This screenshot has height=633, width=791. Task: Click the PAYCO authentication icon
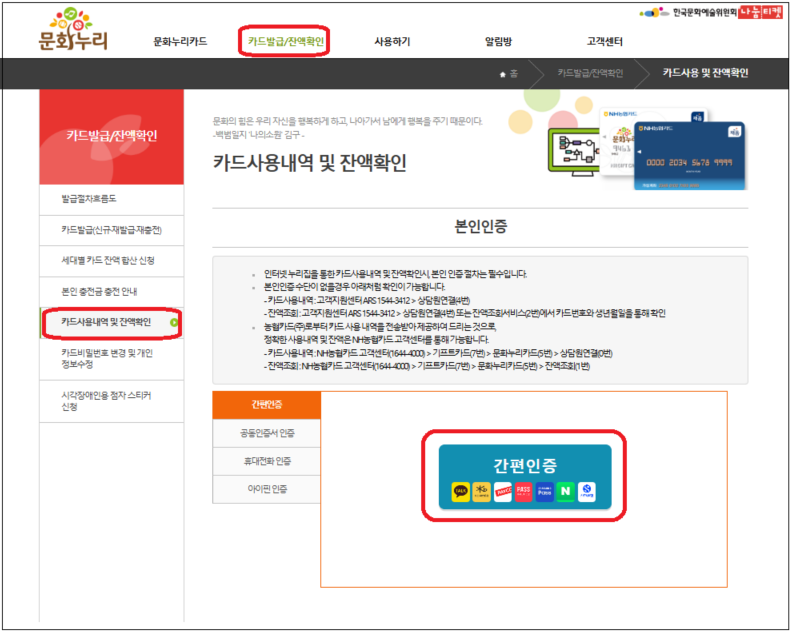pyautogui.click(x=502, y=491)
